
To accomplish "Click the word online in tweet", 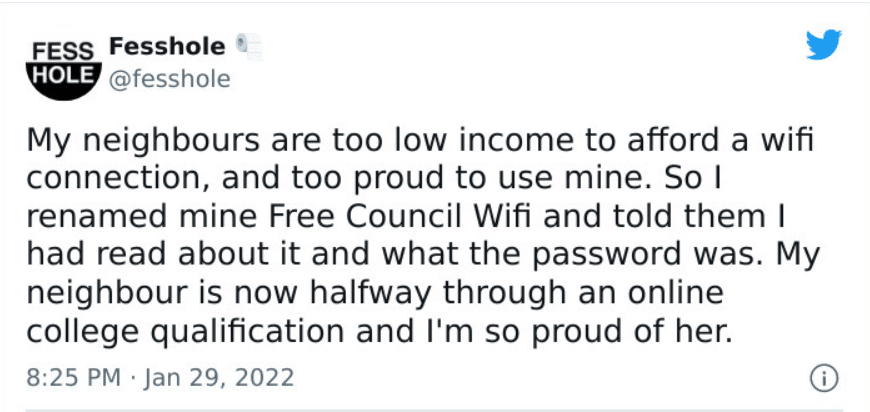I will 675,293.
